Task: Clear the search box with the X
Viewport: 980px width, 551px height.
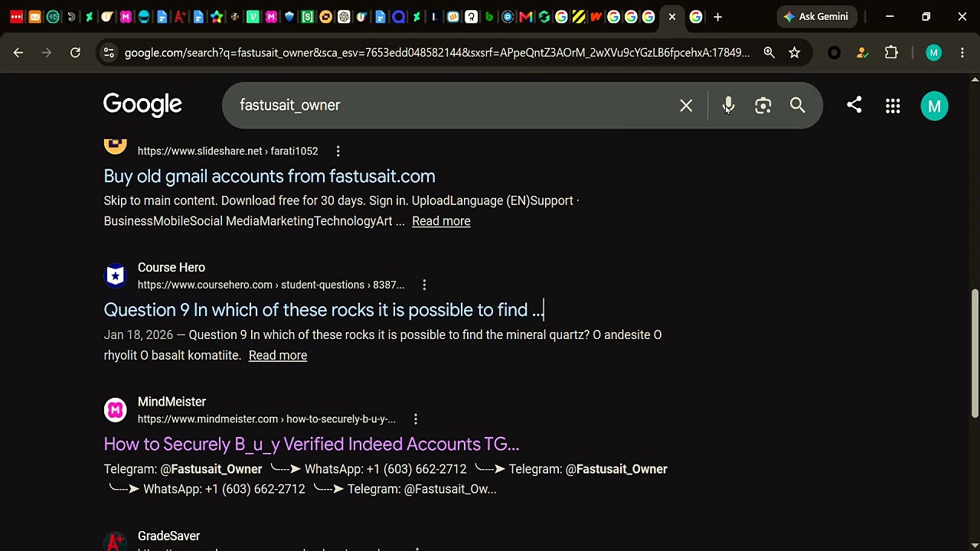Action: (x=686, y=106)
